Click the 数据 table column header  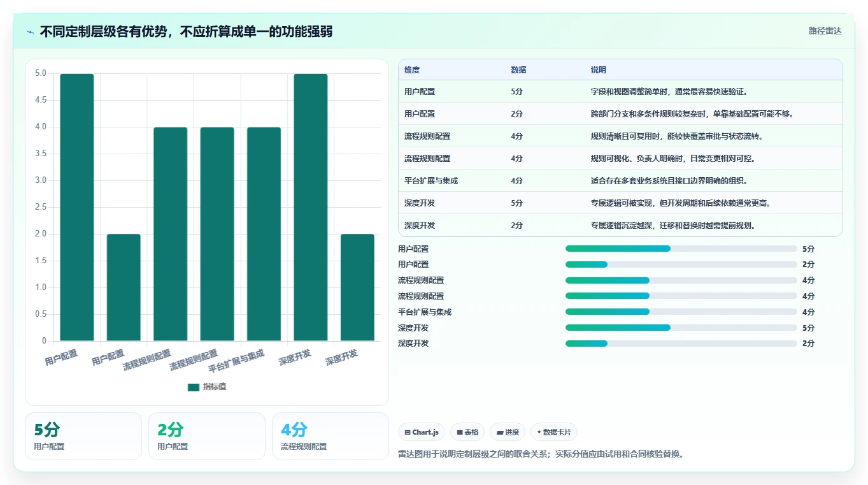[x=518, y=70]
